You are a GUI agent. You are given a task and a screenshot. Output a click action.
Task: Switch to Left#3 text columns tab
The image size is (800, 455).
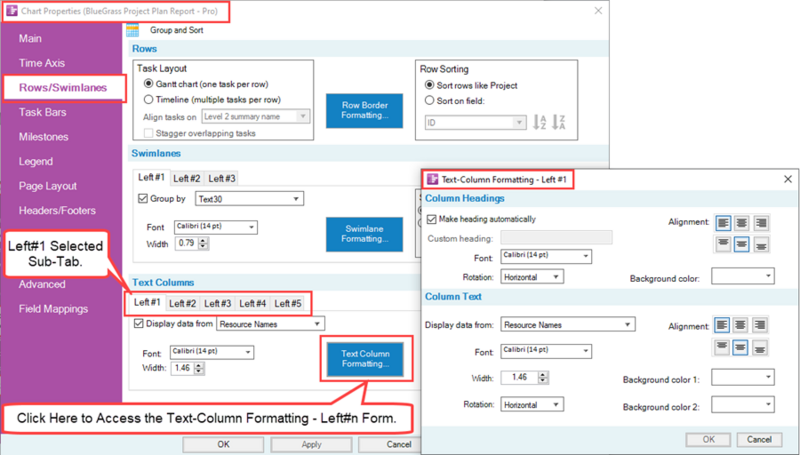218,304
